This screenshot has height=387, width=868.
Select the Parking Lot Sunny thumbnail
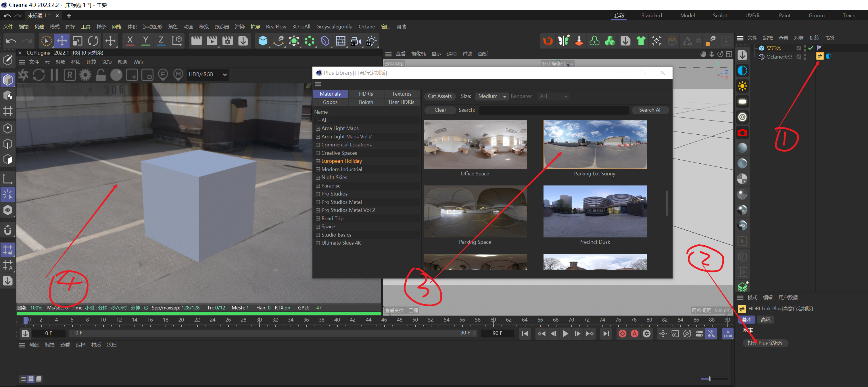pos(595,144)
